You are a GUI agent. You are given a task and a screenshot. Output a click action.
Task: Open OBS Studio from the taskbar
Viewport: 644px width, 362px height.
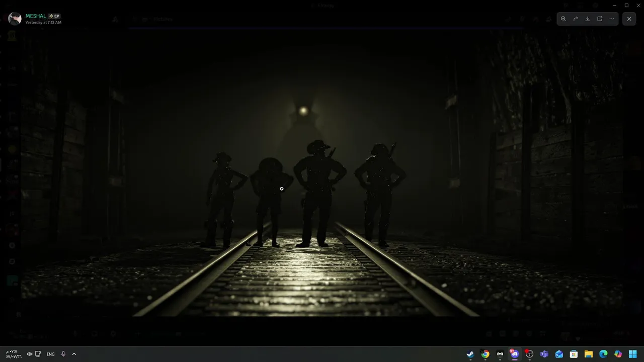point(529,354)
